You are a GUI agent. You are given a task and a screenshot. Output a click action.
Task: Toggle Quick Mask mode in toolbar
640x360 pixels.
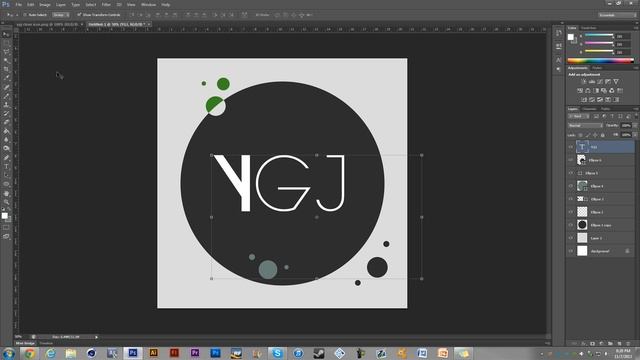pos(6,228)
